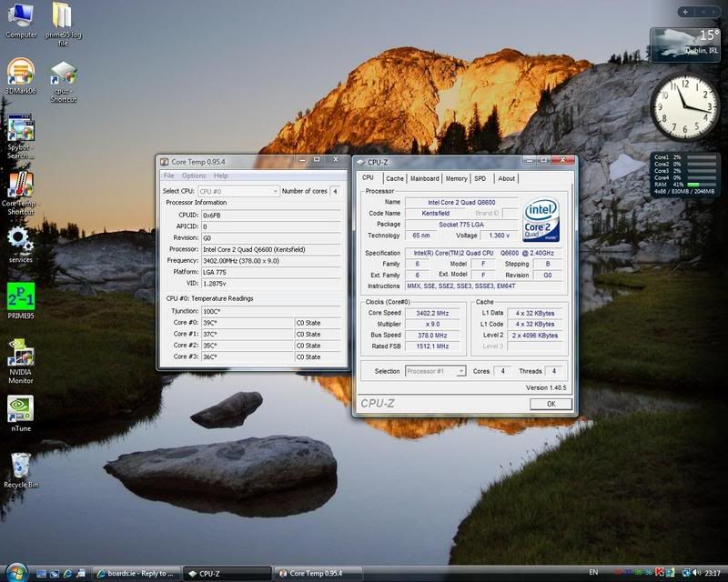Click the fourth Quick Launch icon
Screen dimensions: 728x582
(x=80, y=574)
